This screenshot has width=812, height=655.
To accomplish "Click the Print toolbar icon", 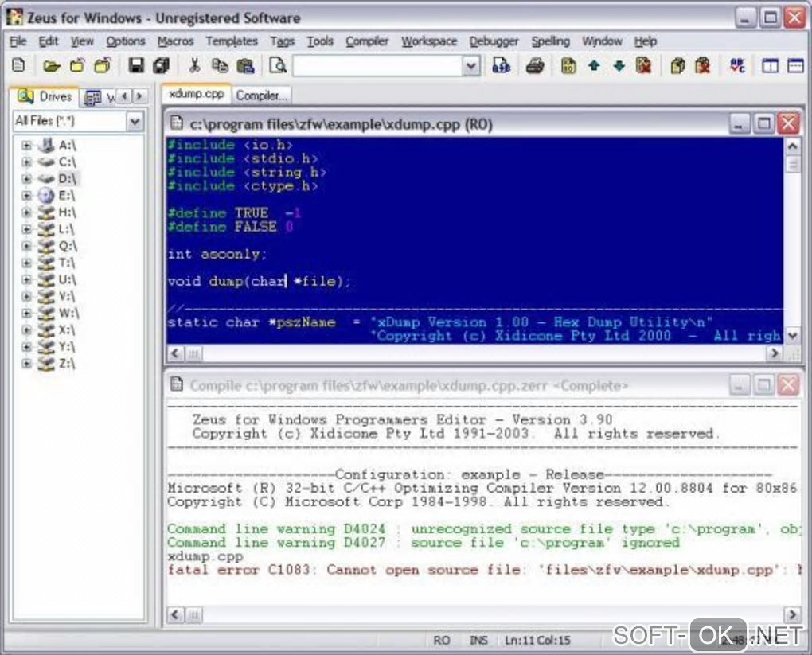I will 535,66.
